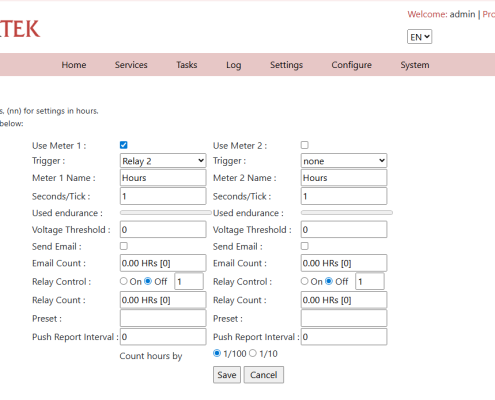The height and width of the screenshot is (400, 495).
Task: Expand the EN language selector
Action: tap(419, 37)
